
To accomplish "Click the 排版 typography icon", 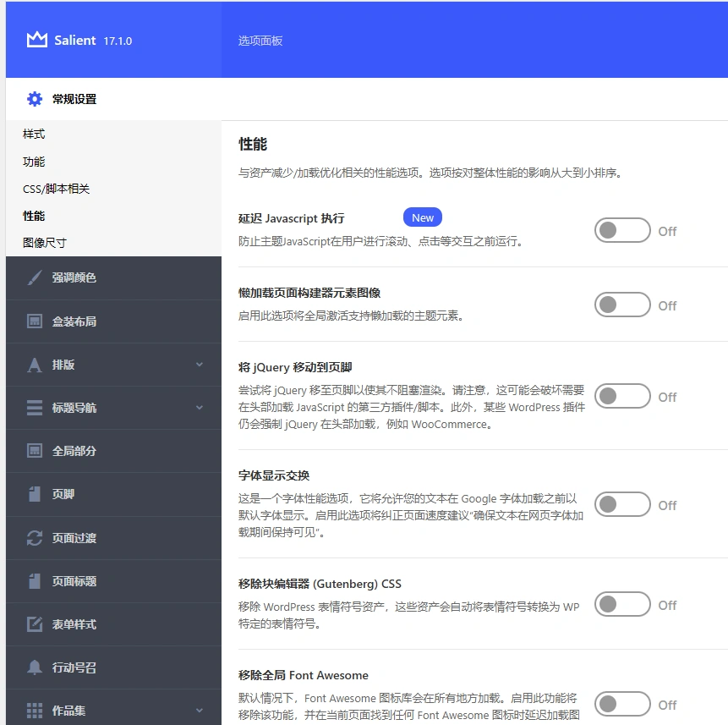I will click(x=33, y=364).
